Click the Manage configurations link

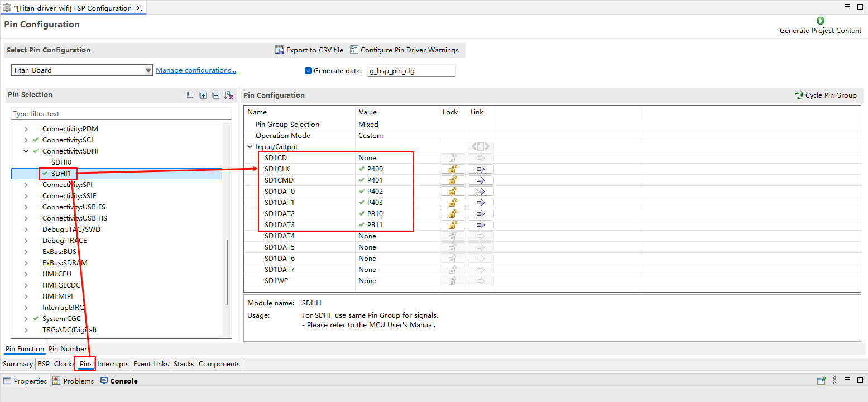[x=195, y=70]
